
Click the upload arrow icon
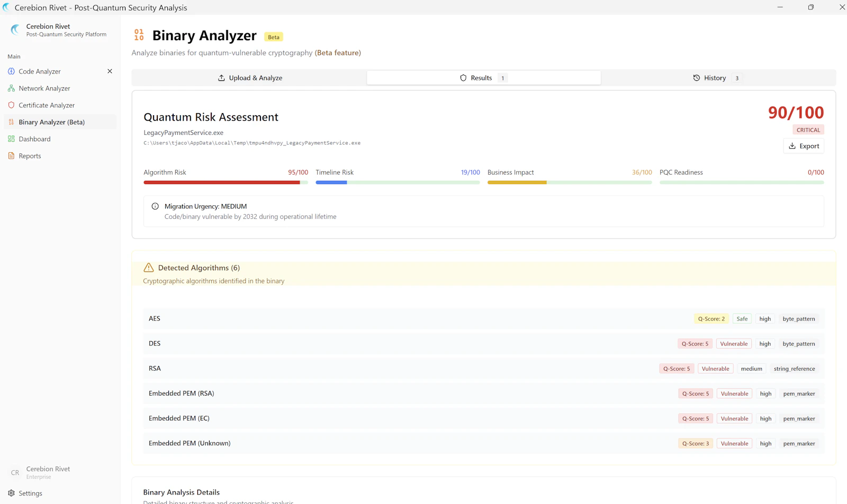(221, 78)
